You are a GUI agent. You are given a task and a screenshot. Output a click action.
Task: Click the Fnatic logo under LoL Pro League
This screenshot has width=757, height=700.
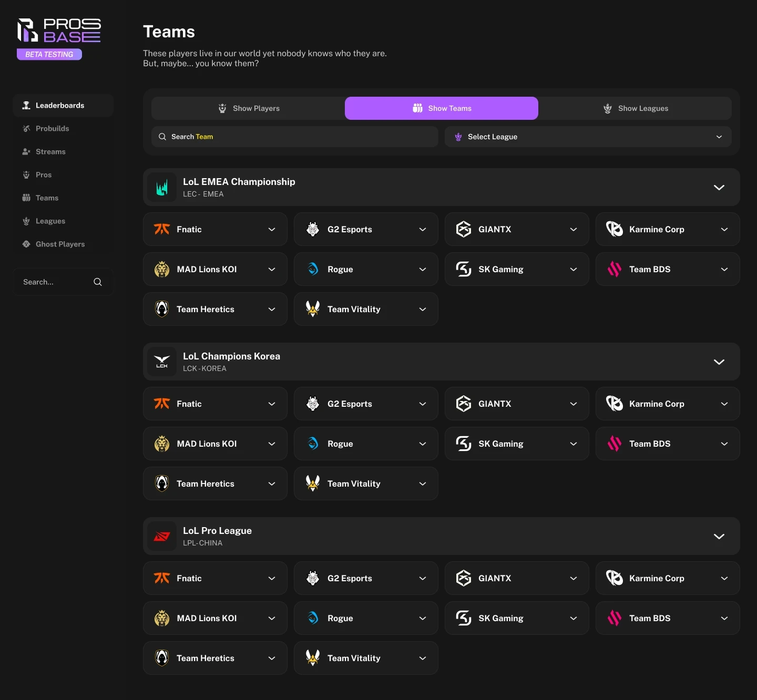162,578
